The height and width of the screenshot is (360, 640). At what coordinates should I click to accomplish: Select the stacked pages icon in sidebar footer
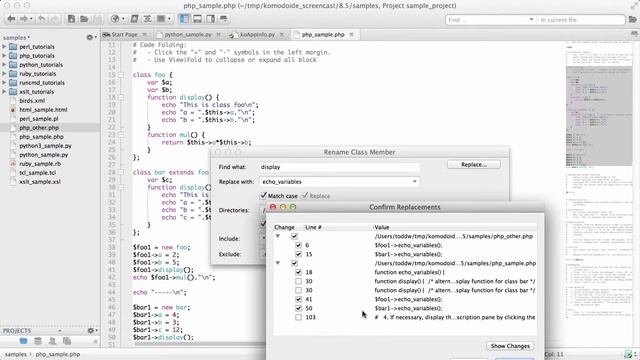(x=67, y=341)
